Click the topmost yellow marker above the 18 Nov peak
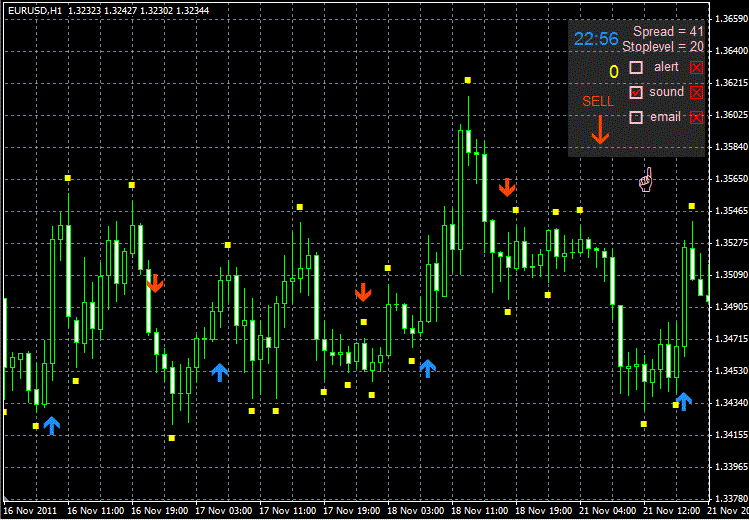This screenshot has width=749, height=520. pyautogui.click(x=468, y=80)
